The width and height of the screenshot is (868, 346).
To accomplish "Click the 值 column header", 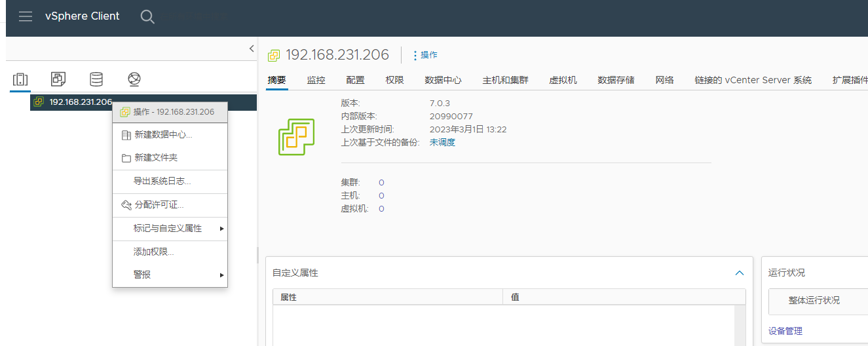I will point(624,297).
